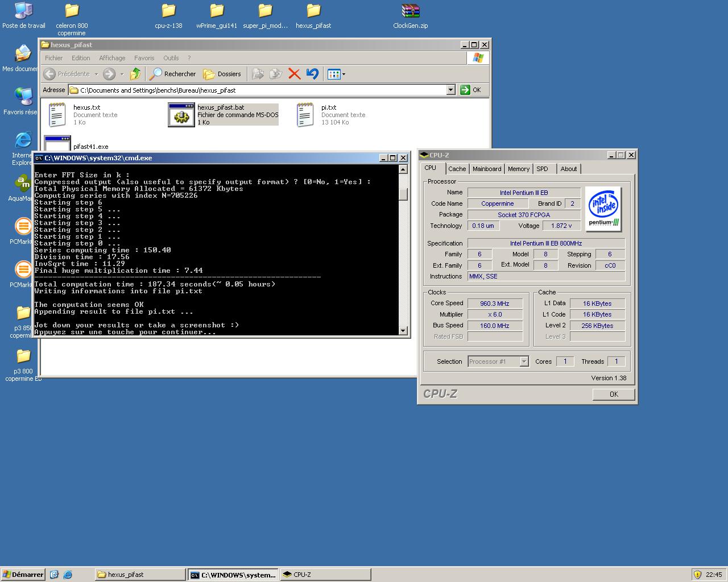
Task: Click the cmd.exe title bar system icon
Action: (39, 158)
